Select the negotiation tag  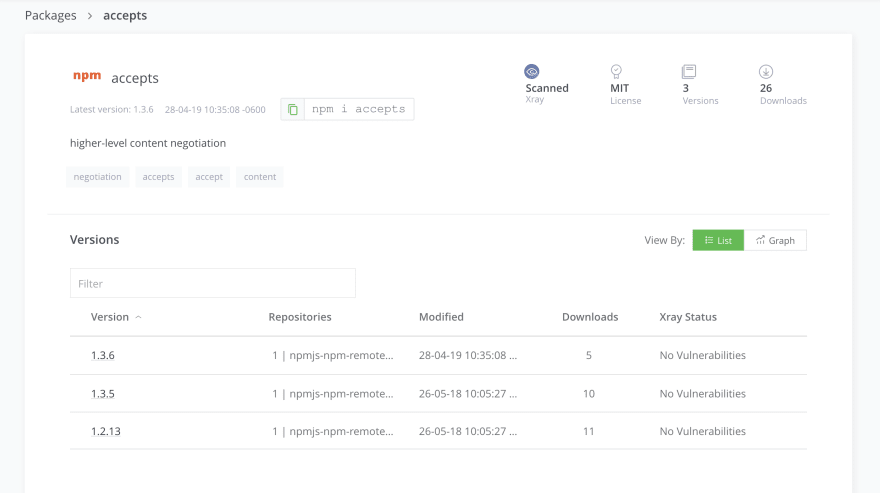98,177
